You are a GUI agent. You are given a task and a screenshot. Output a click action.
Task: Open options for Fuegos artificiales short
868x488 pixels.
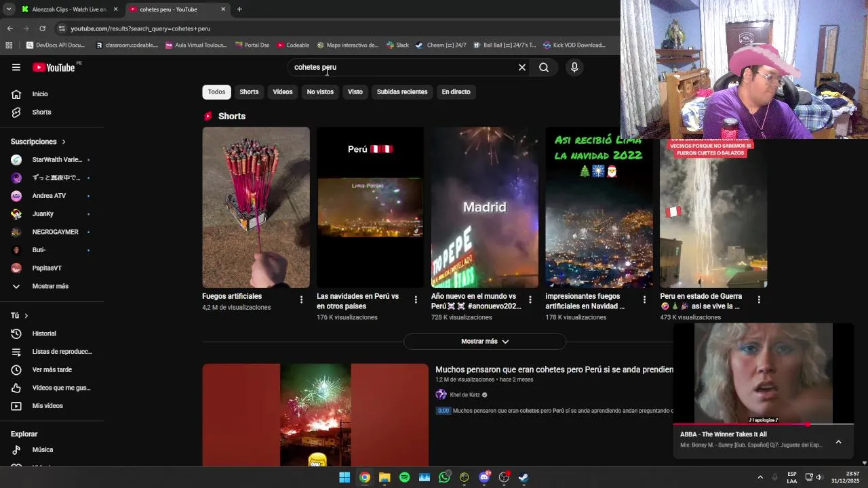coord(302,300)
